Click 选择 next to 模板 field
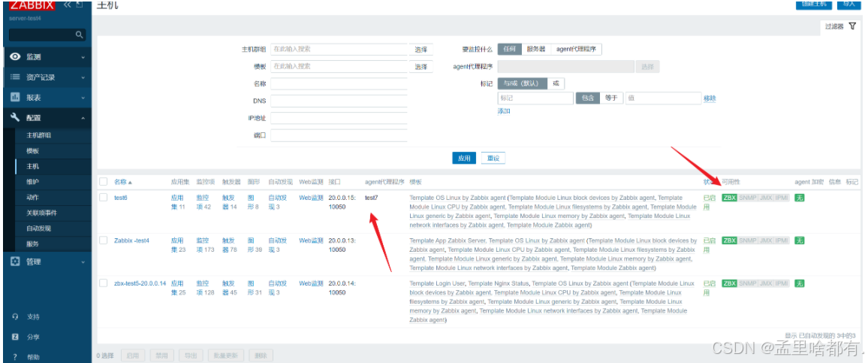Screen dimensions: 868x363 421,66
